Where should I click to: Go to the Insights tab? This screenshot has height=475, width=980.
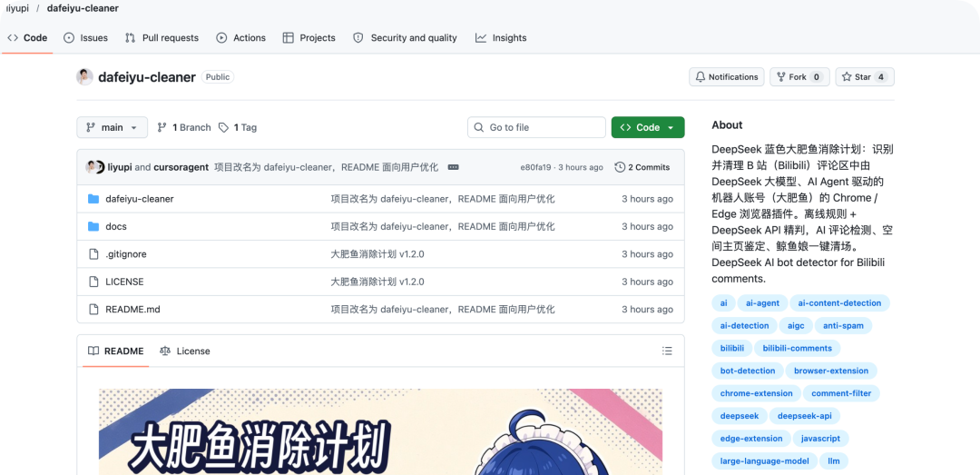pyautogui.click(x=501, y=37)
